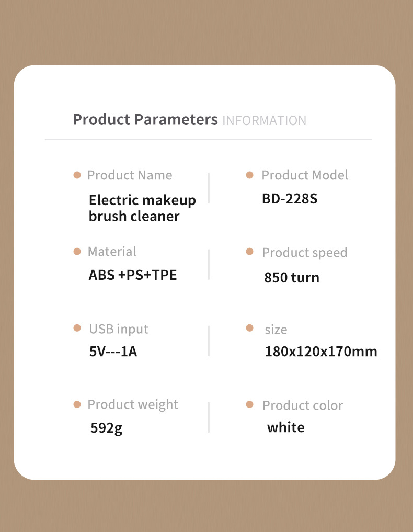Viewport: 413px width, 532px height.
Task: Click the bullet dot beside Product Model
Action: (x=249, y=175)
